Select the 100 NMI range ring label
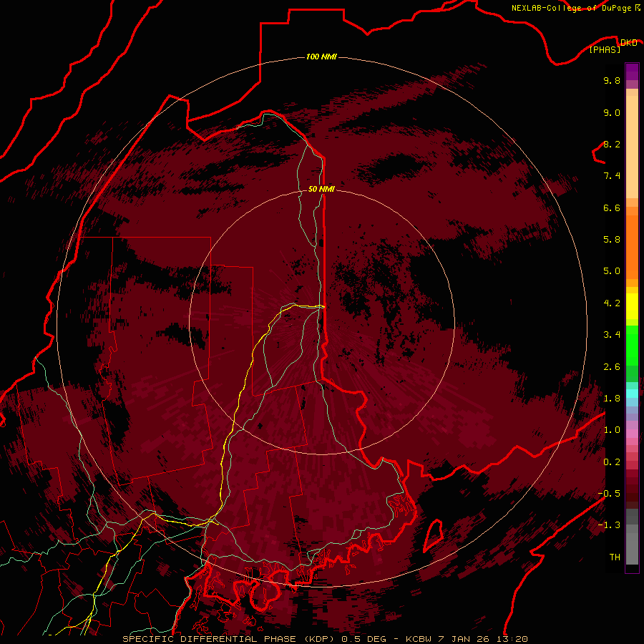Image resolution: width=644 pixels, height=644 pixels. click(321, 57)
